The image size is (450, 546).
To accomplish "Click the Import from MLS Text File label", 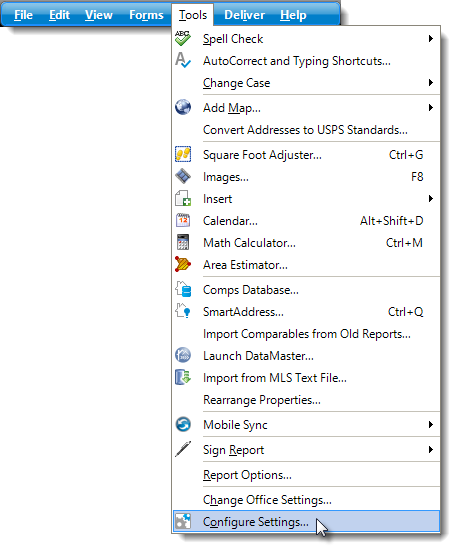I will pyautogui.click(x=275, y=378).
